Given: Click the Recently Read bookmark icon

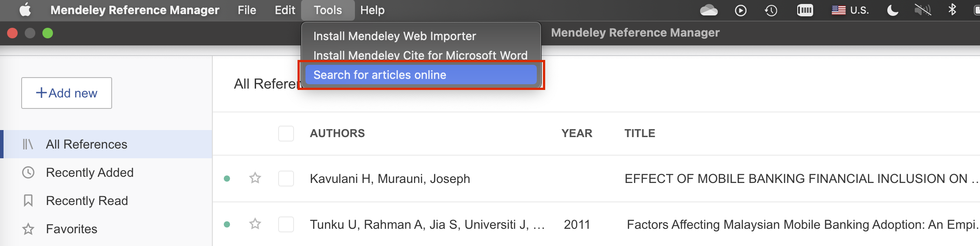Looking at the screenshot, I should 28,201.
